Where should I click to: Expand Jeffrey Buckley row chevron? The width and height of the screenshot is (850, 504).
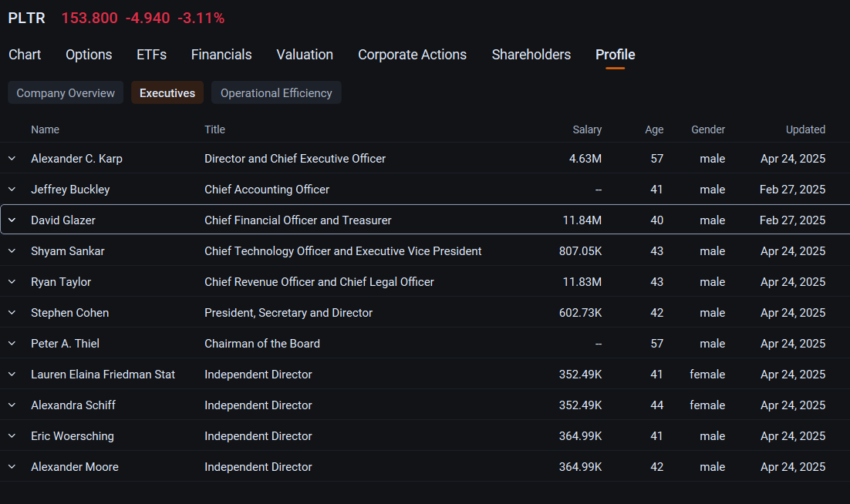coord(12,190)
